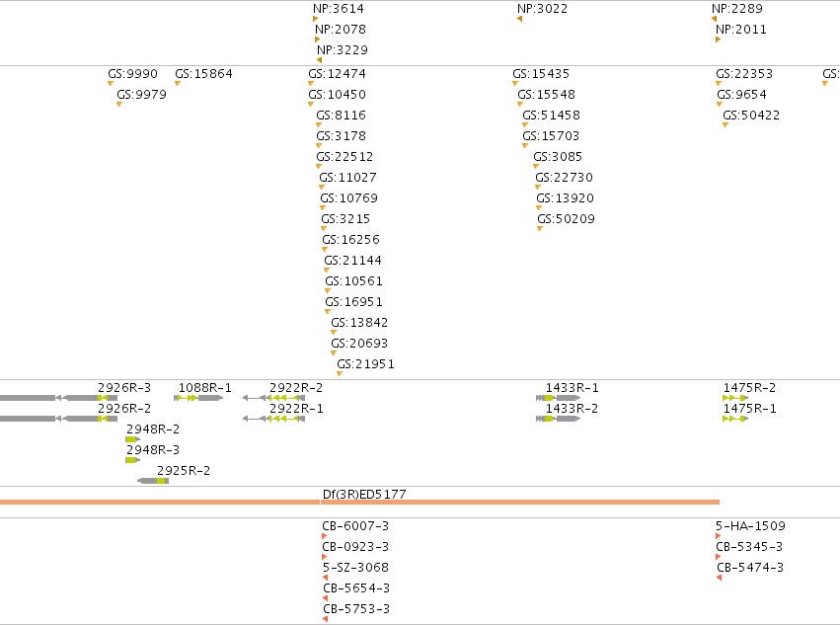Click GS:10561 insertion label
This screenshot has width=840, height=625.
point(354,282)
